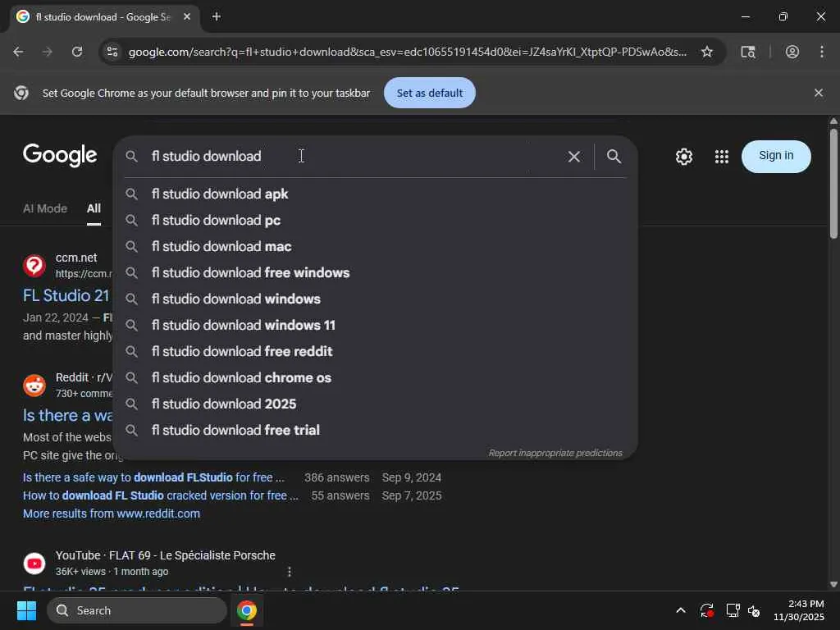
Task: Click the Sign in button
Action: tap(776, 156)
